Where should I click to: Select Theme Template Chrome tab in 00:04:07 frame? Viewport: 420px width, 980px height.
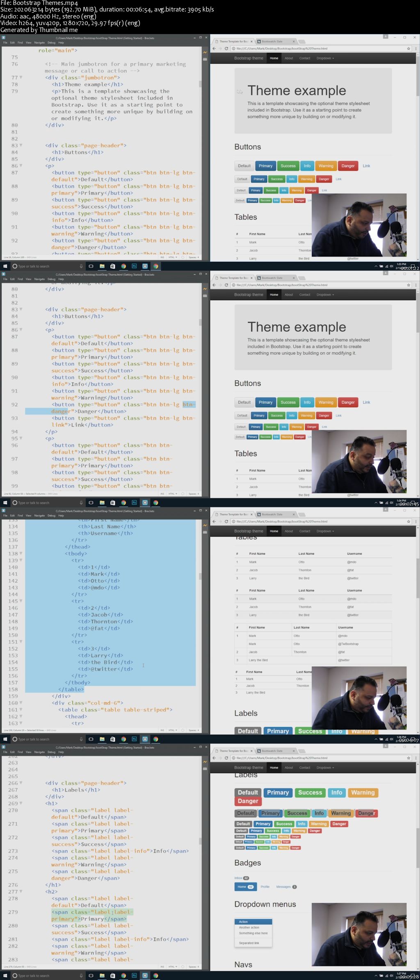pos(234,514)
